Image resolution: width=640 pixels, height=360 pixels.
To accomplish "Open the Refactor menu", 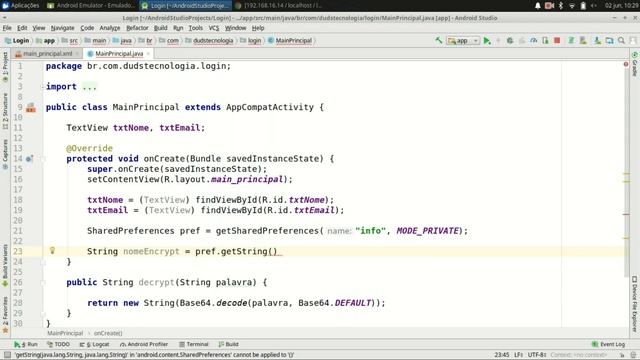I will (x=137, y=28).
